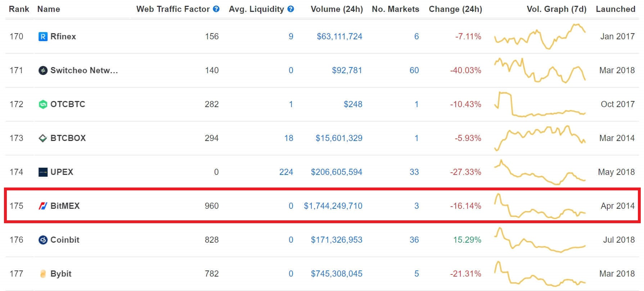
Task: Click BitMEX launch date Apr 2014
Action: pos(618,206)
